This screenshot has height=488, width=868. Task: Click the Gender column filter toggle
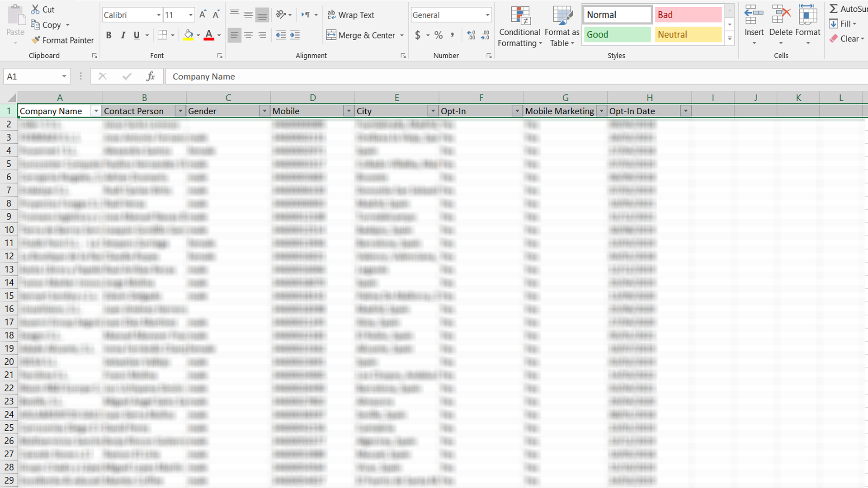264,111
